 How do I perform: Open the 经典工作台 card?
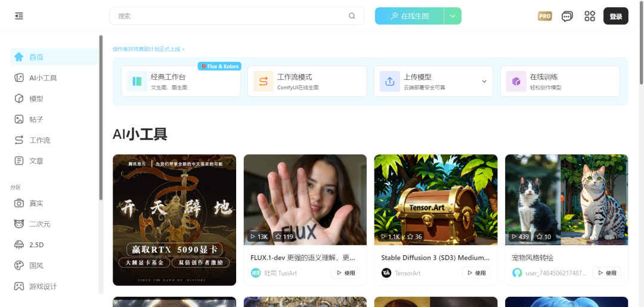181,81
